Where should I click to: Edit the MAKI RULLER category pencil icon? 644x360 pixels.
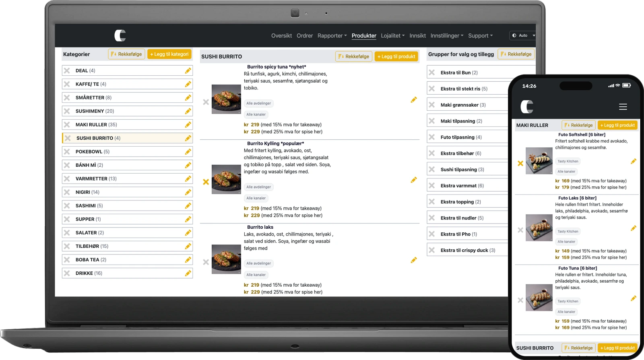[188, 125]
